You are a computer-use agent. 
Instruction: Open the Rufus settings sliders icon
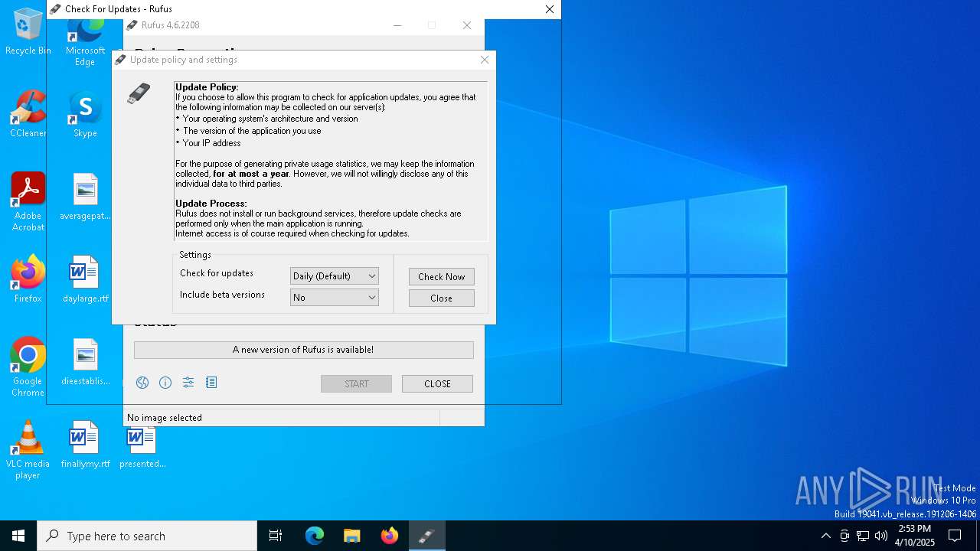pyautogui.click(x=188, y=383)
